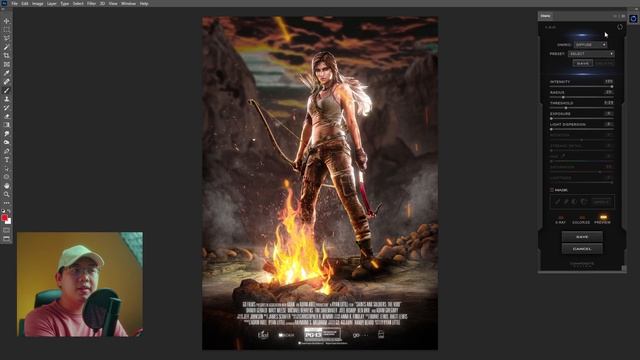Select the Gradient tool
The width and height of the screenshot is (640, 360).
(7, 125)
